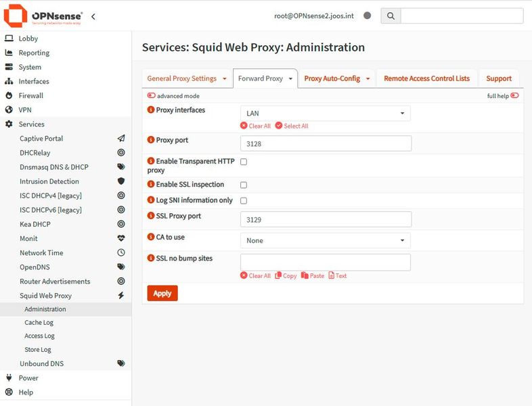The height and width of the screenshot is (406, 532).
Task: Check Log SNI information only box
Action: tap(244, 201)
